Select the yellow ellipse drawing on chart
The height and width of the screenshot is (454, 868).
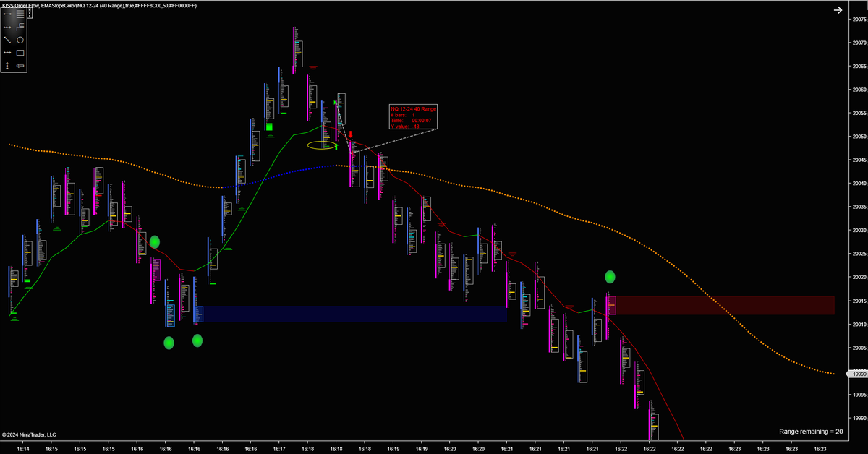click(323, 145)
